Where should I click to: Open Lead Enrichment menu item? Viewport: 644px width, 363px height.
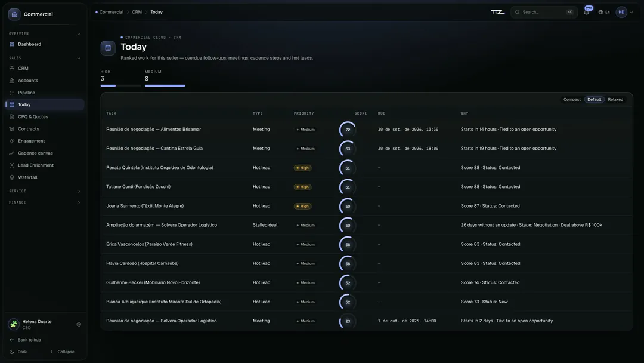pos(44,165)
